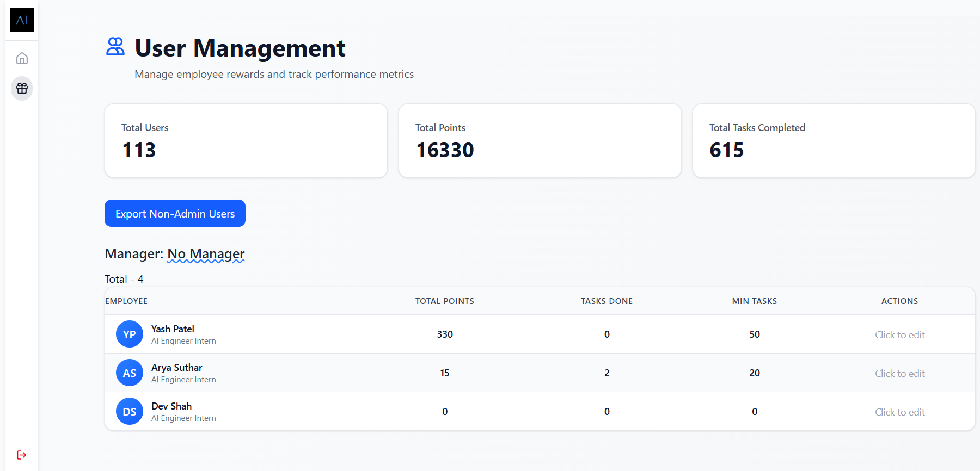The width and height of the screenshot is (980, 471).
Task: Select the Total Users stat card
Action: [246, 140]
